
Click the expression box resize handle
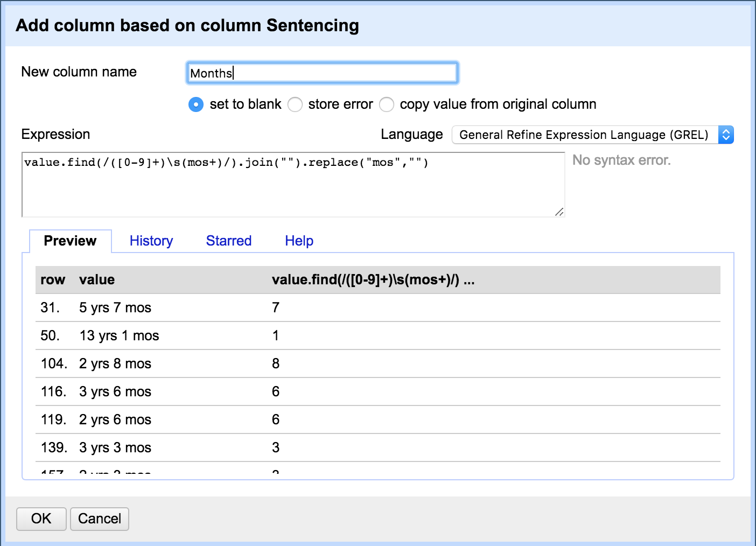tap(559, 212)
